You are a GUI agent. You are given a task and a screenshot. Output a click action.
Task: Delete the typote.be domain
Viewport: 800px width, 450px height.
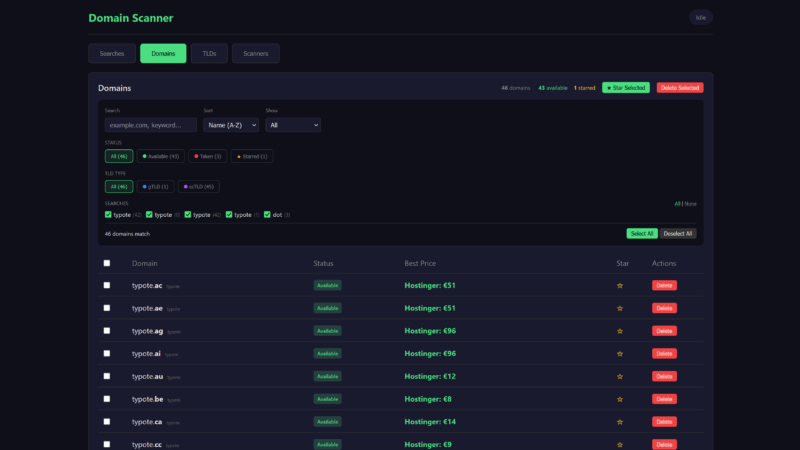point(664,399)
